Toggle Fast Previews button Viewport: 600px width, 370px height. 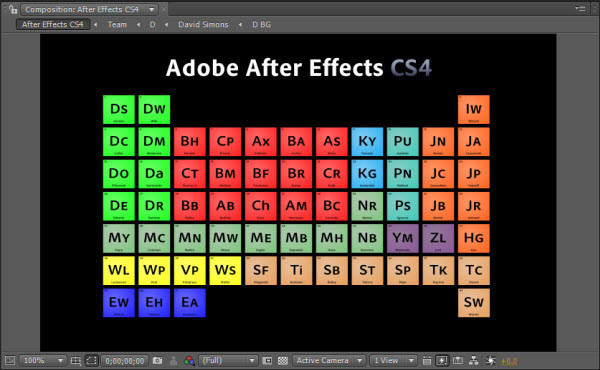pyautogui.click(x=442, y=360)
